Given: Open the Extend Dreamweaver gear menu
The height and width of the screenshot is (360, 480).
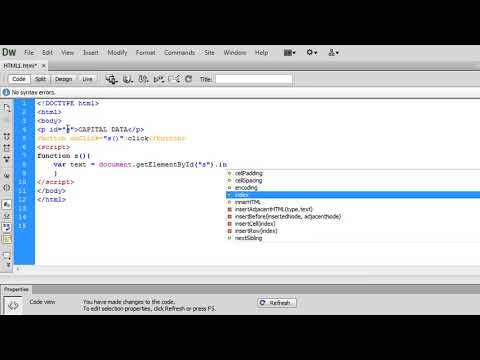Looking at the screenshot, I should point(312,53).
